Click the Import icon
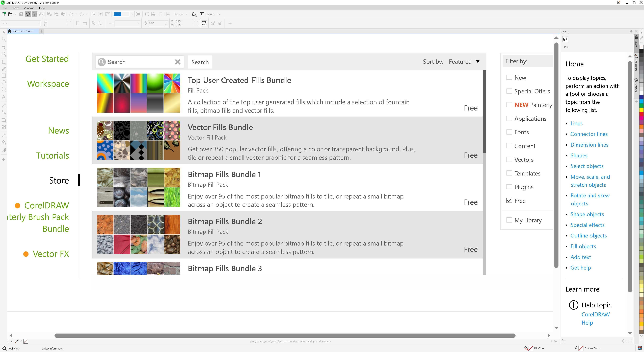The width and height of the screenshot is (644, 352). [x=94, y=14]
